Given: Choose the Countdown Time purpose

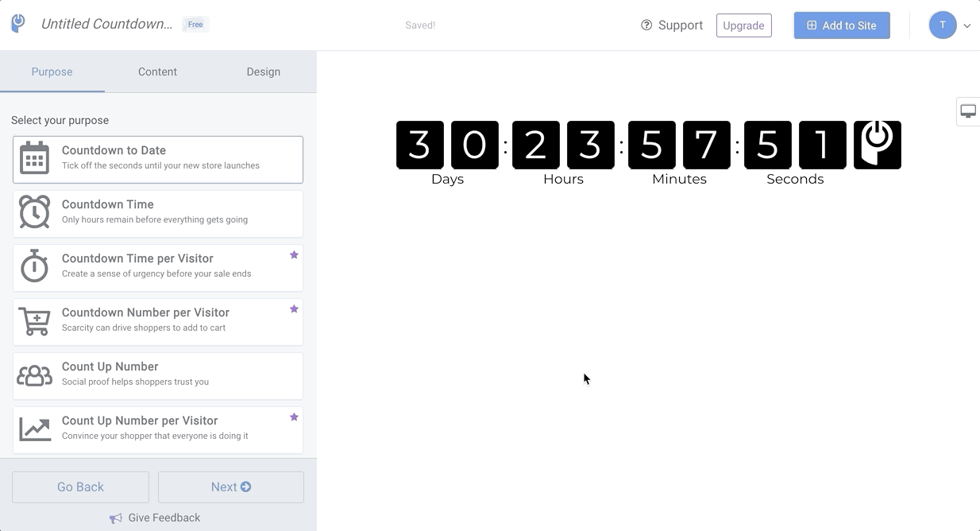Looking at the screenshot, I should click(x=158, y=213).
